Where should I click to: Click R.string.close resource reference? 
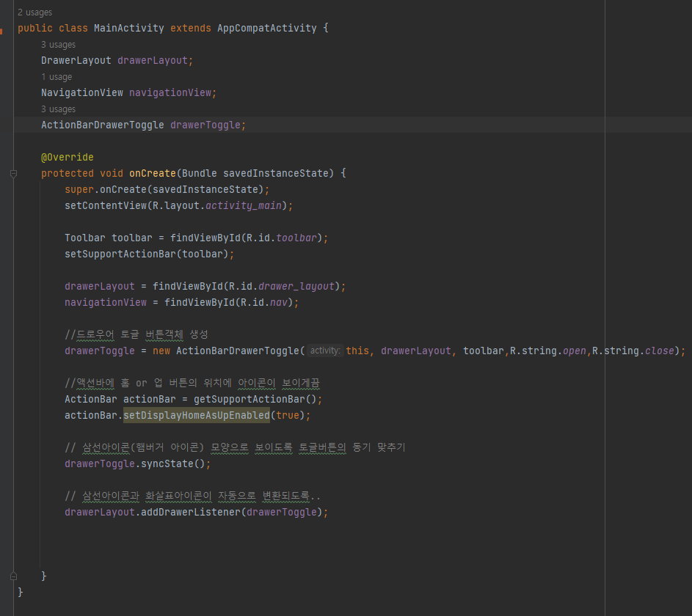[633, 351]
